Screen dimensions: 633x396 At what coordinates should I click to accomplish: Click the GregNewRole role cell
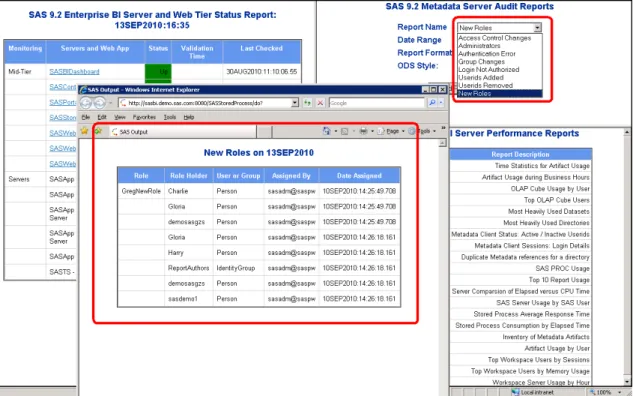click(x=141, y=191)
